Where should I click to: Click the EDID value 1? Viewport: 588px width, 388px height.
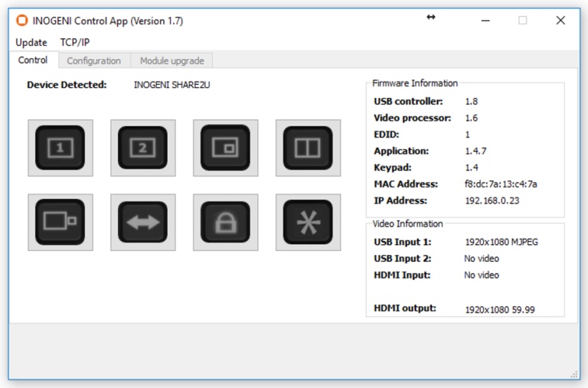coord(467,135)
